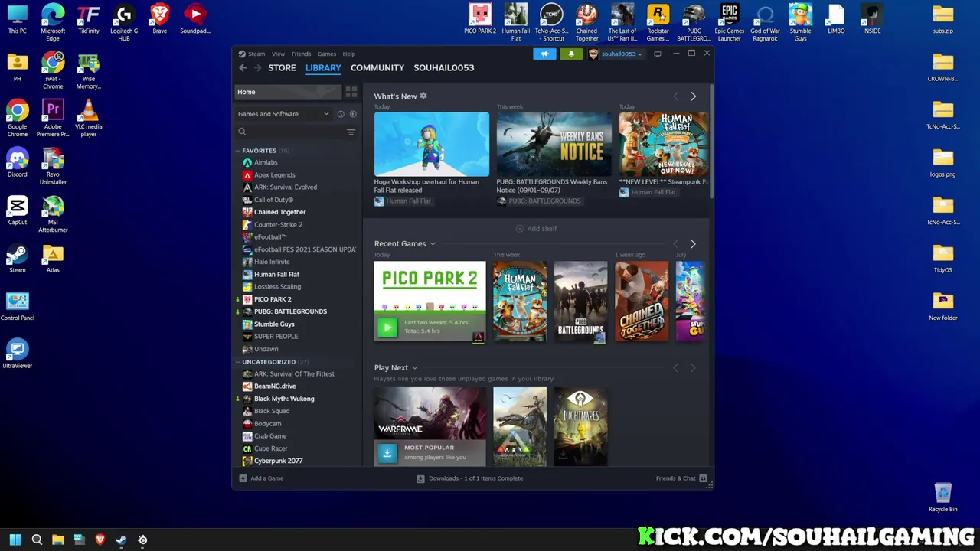Open the SOUHAIL0053 profile tab
980x551 pixels.
(x=444, y=67)
